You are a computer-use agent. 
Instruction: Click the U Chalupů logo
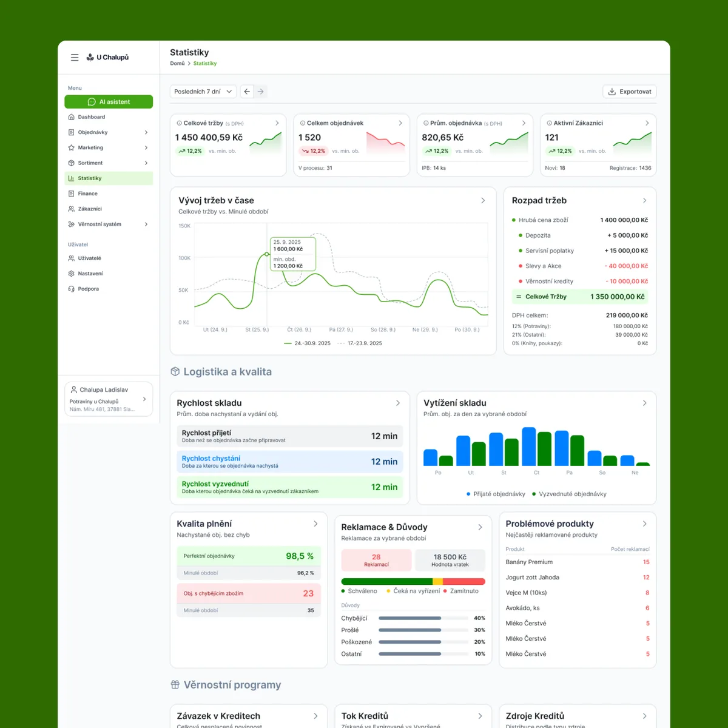coord(108,58)
